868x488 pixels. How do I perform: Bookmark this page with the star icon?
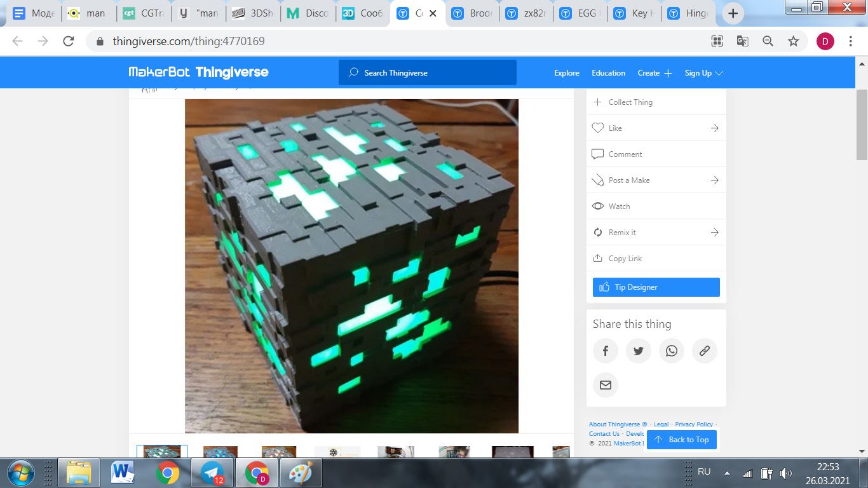point(794,41)
